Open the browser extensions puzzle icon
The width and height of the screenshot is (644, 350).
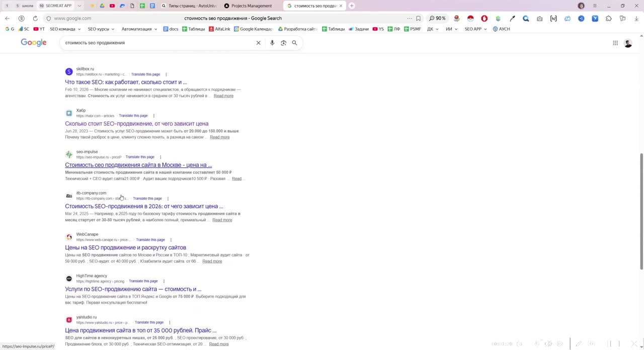pos(608,18)
